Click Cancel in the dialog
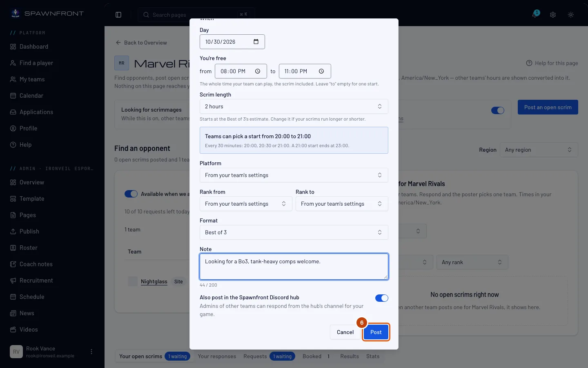 [x=345, y=332]
